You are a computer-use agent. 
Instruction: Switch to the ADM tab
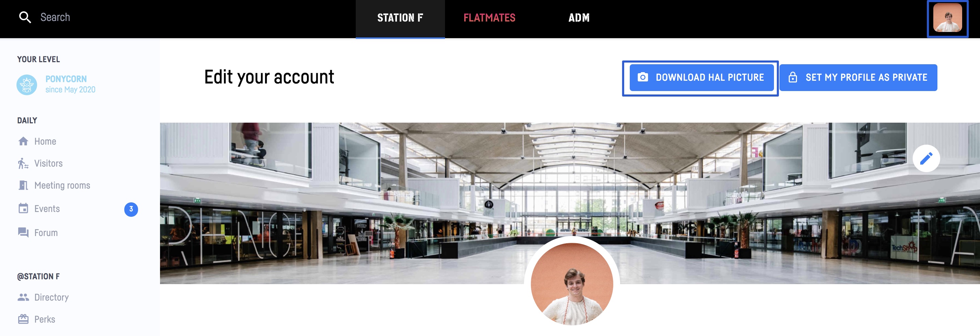pos(579,18)
